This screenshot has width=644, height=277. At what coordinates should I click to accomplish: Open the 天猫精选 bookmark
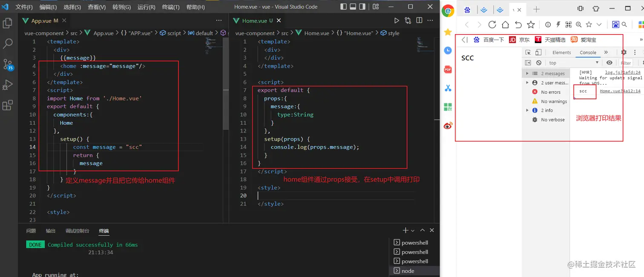click(x=550, y=40)
